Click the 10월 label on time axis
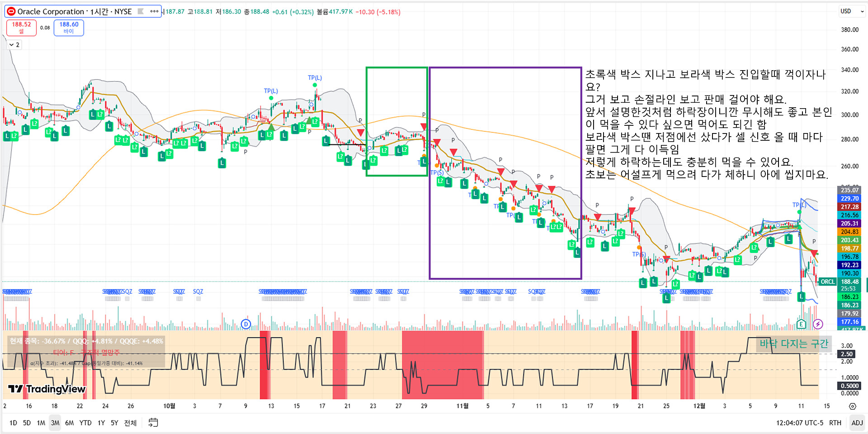868x434 pixels. tap(169, 406)
